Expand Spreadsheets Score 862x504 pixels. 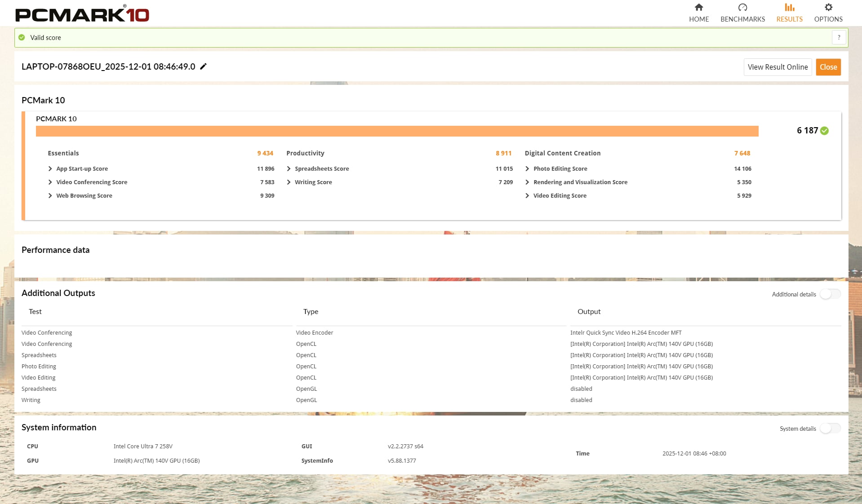click(289, 169)
